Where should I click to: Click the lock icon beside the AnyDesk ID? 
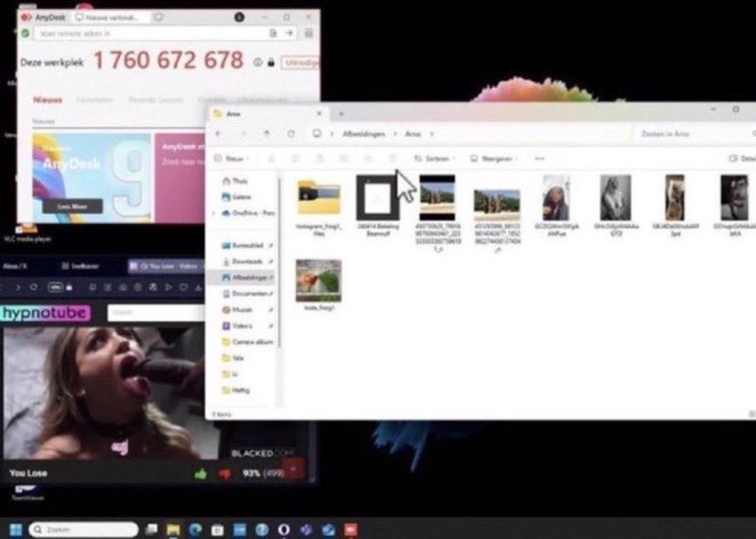271,62
